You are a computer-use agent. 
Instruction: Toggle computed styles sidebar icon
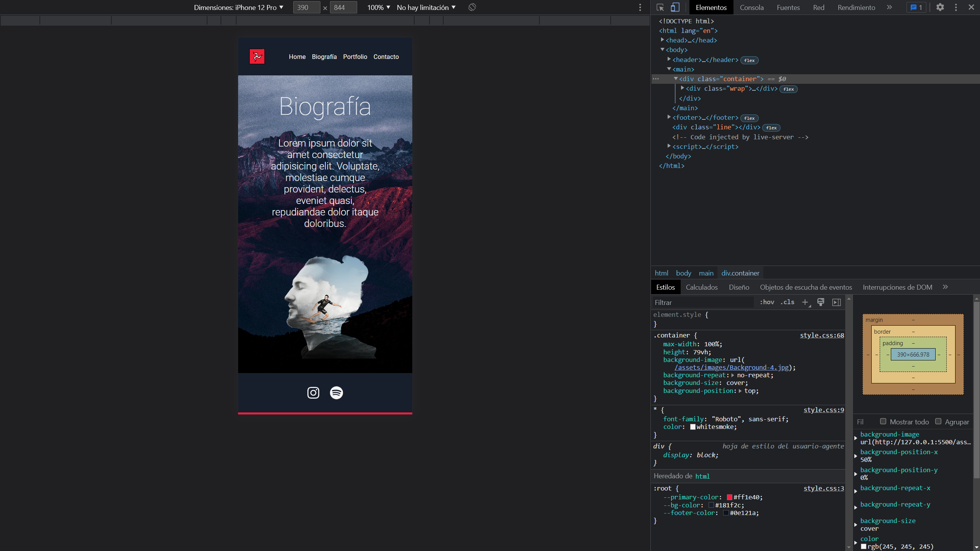836,302
